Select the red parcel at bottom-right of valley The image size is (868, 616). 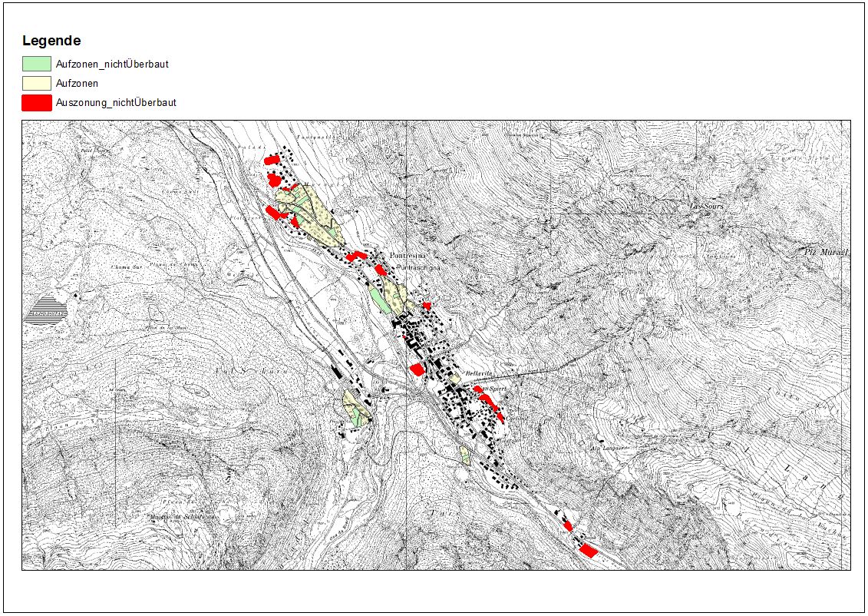click(x=588, y=550)
